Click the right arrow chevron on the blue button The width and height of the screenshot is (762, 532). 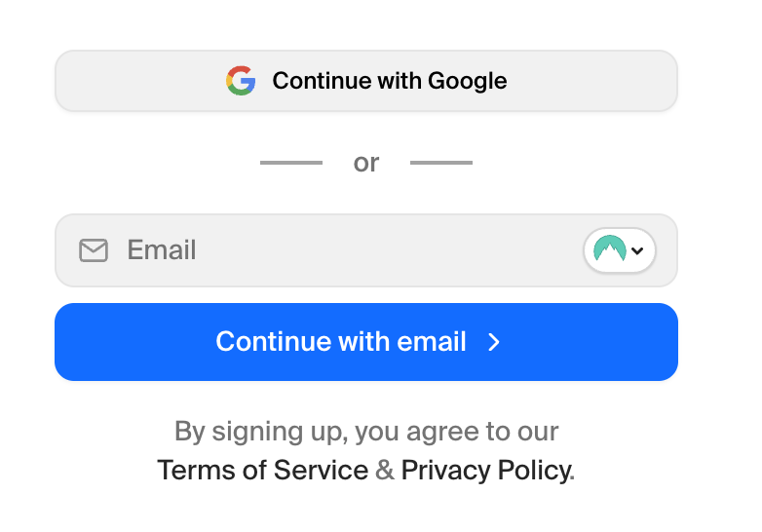click(494, 342)
